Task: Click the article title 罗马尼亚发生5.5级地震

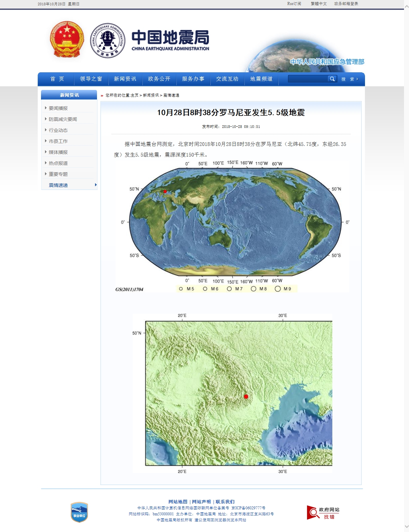Action: click(x=231, y=113)
